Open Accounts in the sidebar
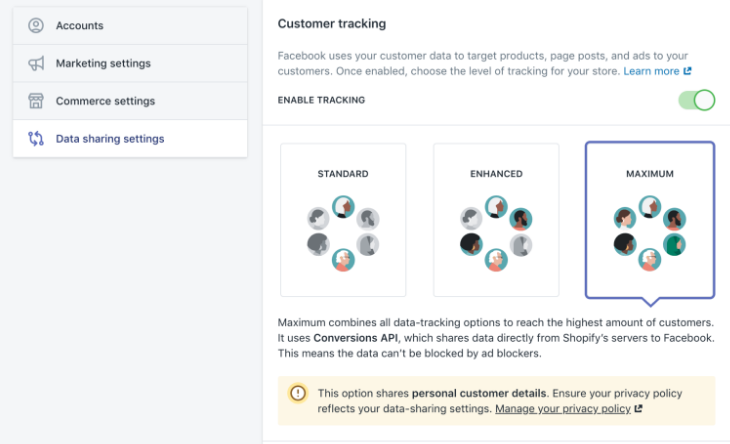 click(x=130, y=26)
